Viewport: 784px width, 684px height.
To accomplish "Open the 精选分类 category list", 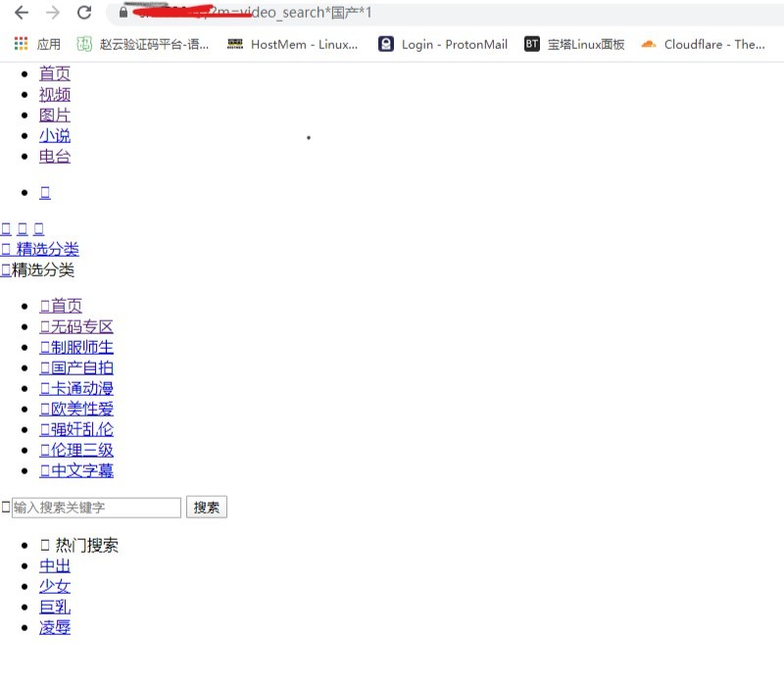I will (x=46, y=249).
